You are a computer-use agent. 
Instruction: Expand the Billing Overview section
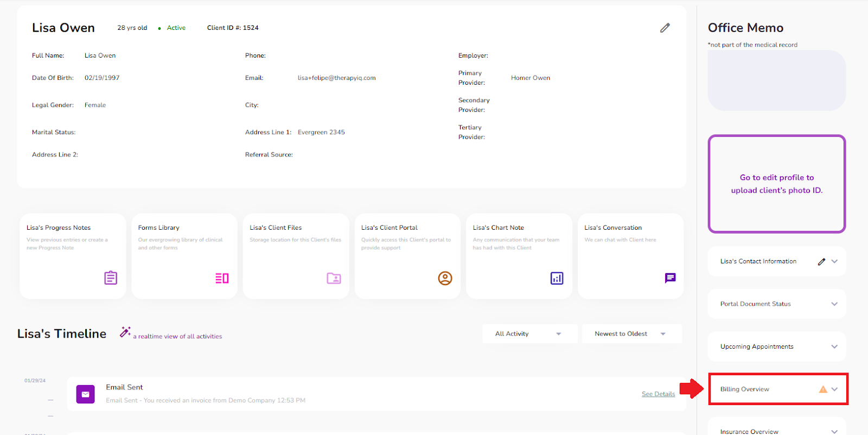834,389
